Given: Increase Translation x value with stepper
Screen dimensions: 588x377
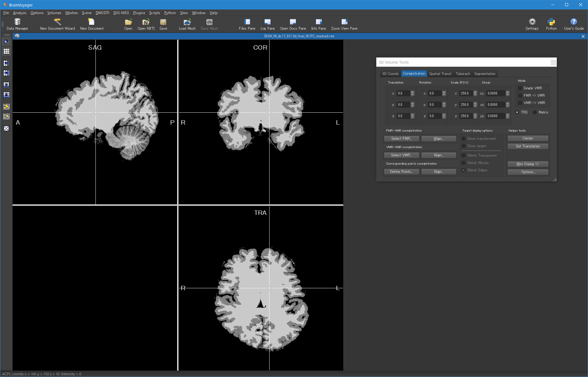Looking at the screenshot, I should click(x=412, y=92).
